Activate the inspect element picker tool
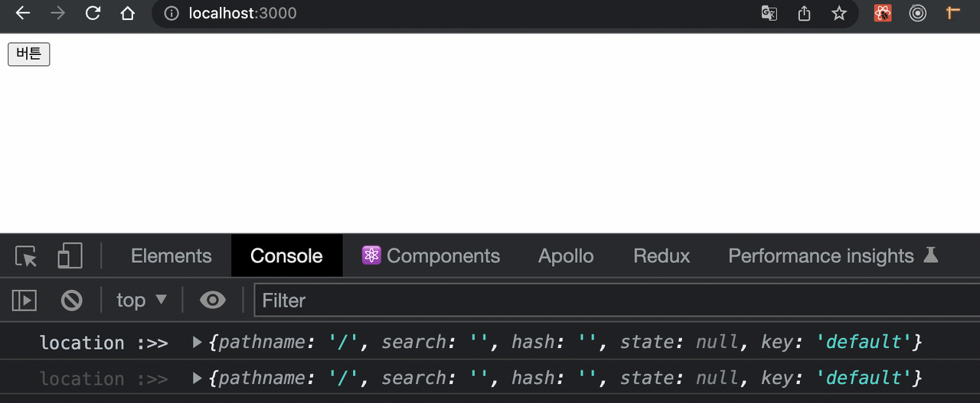This screenshot has height=403, width=980. click(x=26, y=256)
